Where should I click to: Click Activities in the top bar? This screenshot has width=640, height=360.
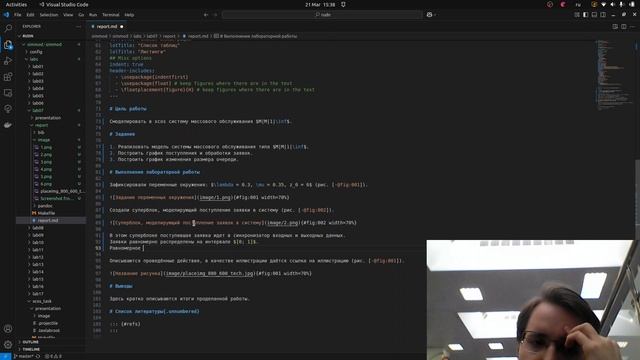[x=16, y=4]
